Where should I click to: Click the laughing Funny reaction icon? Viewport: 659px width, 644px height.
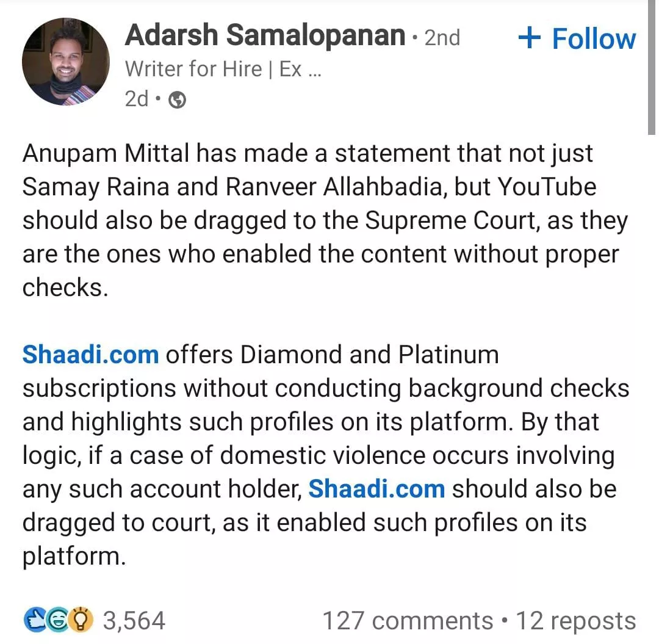[58, 621]
